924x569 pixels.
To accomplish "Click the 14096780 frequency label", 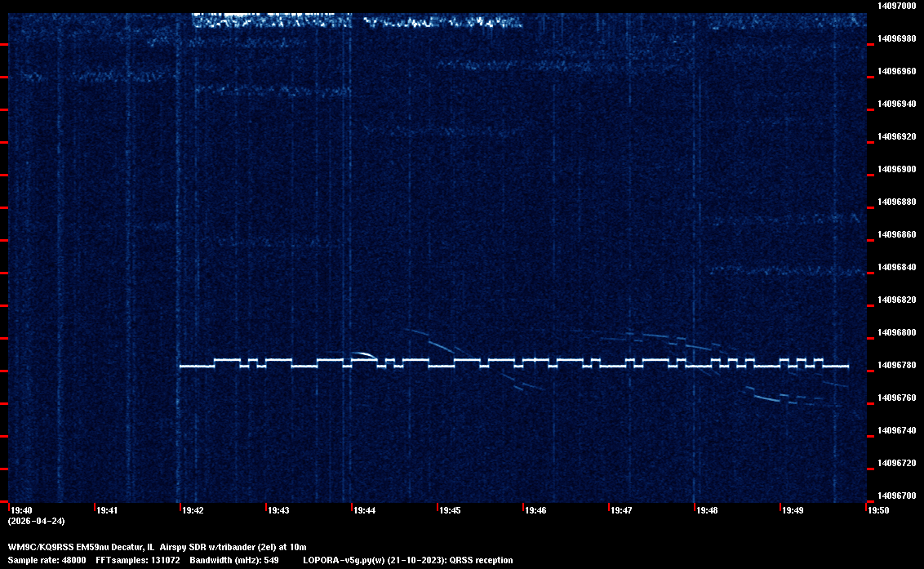I will pyautogui.click(x=896, y=365).
